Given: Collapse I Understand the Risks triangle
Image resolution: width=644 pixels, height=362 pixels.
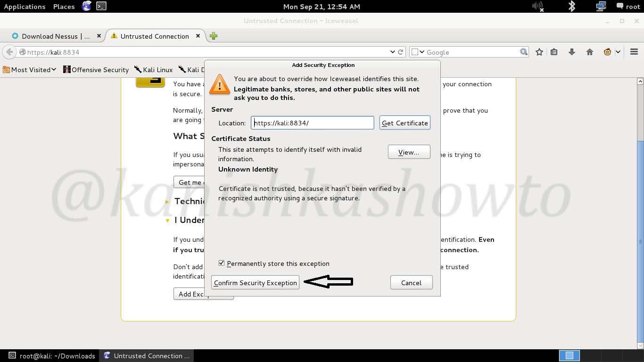Looking at the screenshot, I should click(x=167, y=221).
